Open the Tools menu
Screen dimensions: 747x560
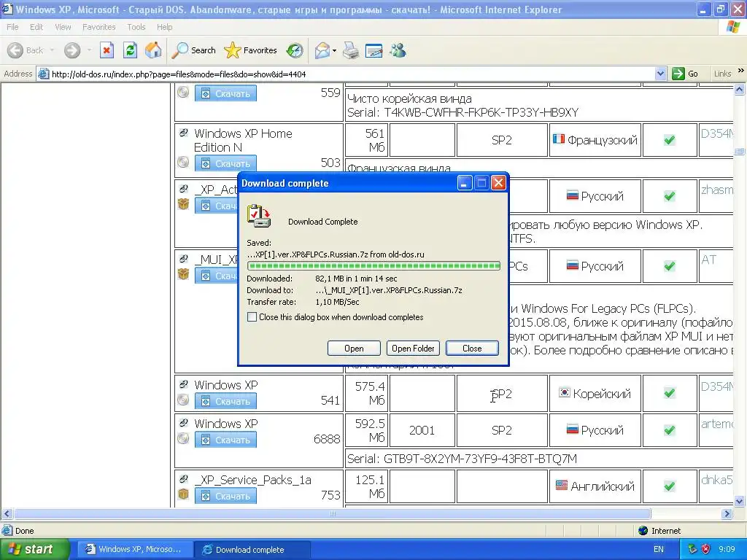136,27
